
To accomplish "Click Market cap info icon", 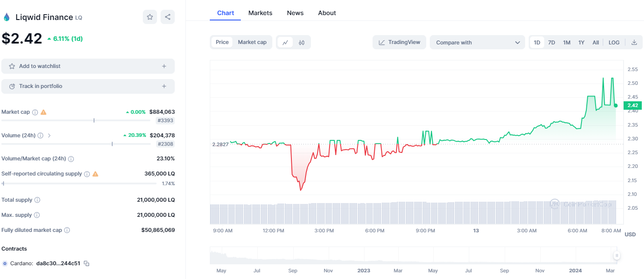I will pos(35,112).
